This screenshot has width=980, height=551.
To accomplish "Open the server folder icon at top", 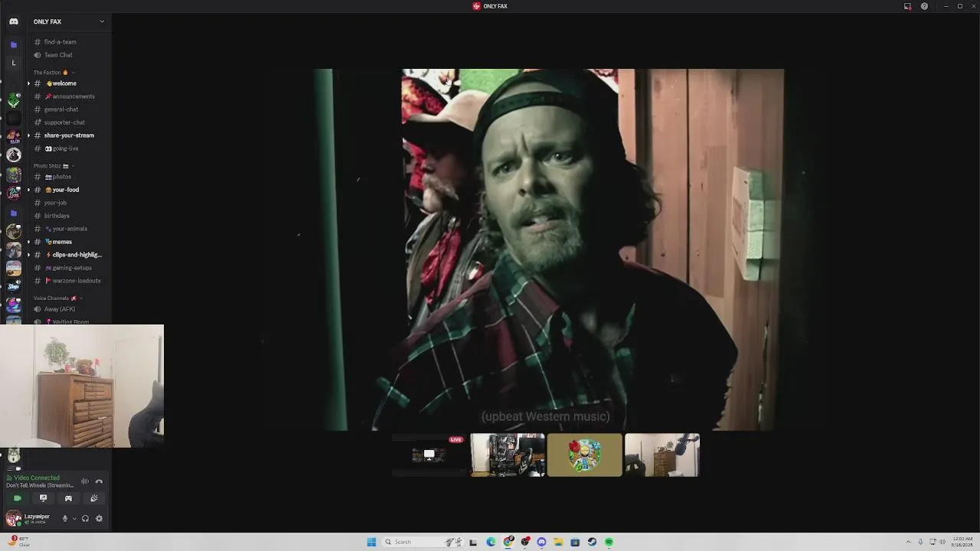I will point(14,44).
